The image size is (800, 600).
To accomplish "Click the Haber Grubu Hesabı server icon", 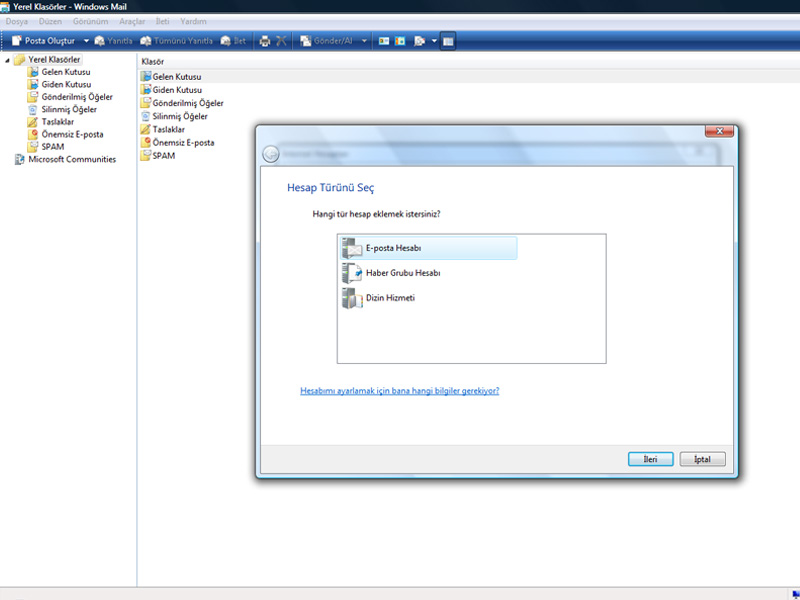I will (352, 273).
